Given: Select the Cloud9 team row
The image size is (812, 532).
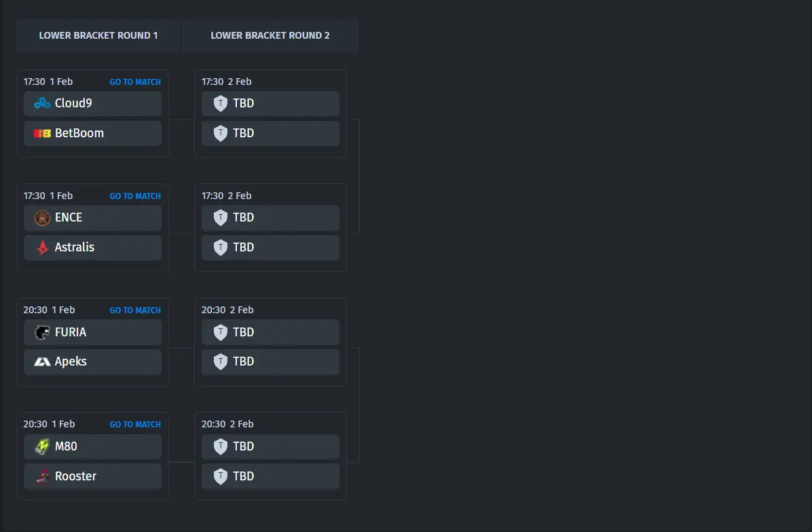Looking at the screenshot, I should tap(93, 103).
